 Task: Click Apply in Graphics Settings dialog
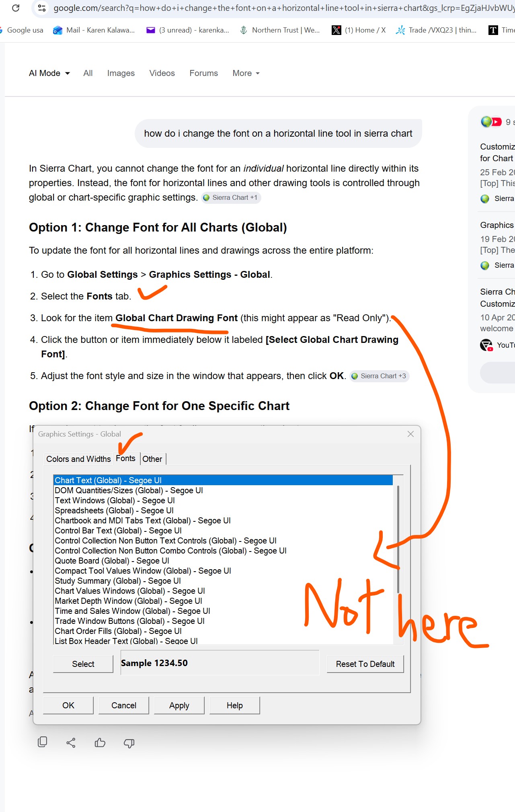coord(179,705)
